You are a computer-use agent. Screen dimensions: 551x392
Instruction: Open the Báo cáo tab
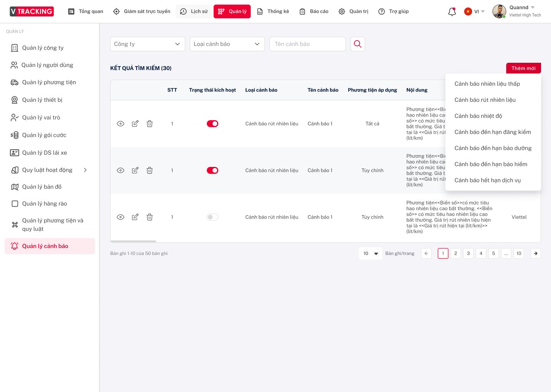coord(314,11)
